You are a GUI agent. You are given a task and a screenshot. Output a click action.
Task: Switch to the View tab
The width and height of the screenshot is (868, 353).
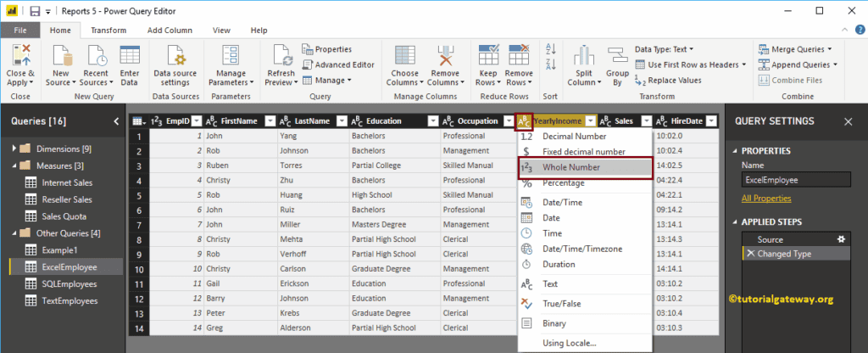221,31
